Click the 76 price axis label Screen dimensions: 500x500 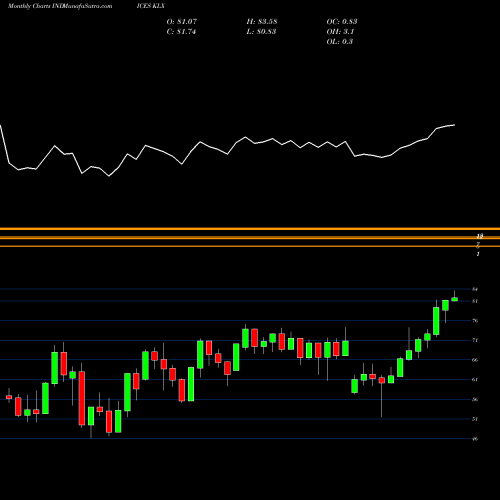click(x=475, y=321)
